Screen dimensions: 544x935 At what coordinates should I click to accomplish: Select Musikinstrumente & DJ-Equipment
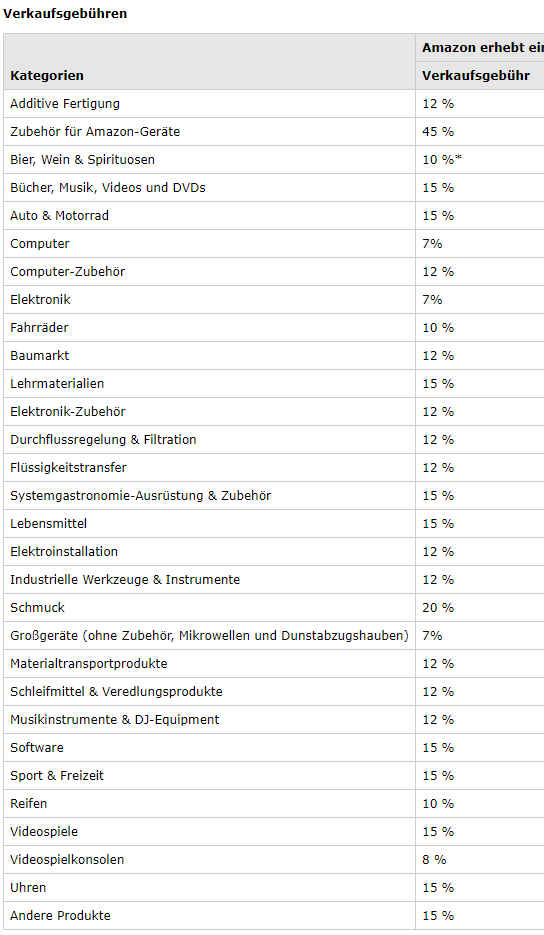pos(115,720)
